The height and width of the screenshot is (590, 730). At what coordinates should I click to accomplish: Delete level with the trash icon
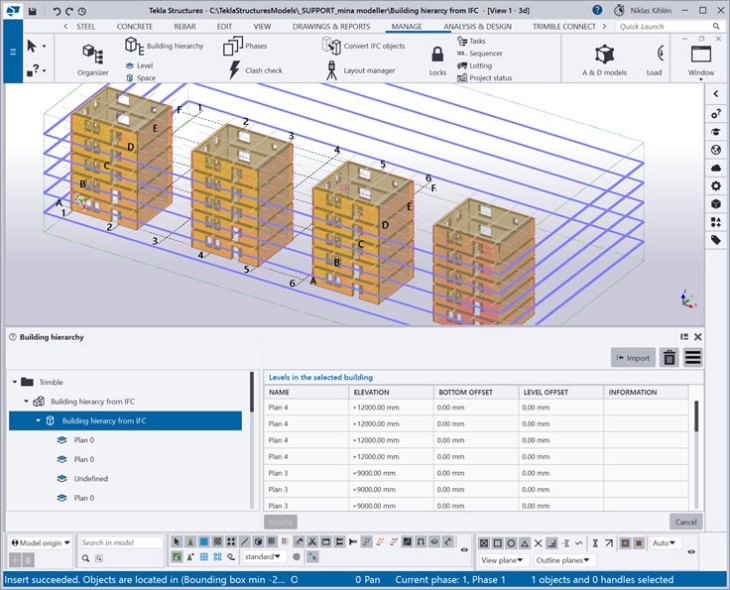(669, 357)
